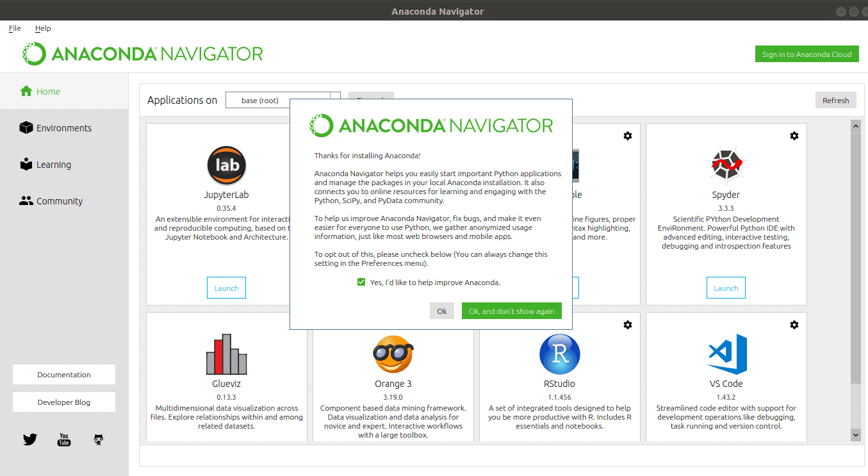Open the Orange 3 data mining icon
Viewport: 868px width, 476px height.
point(393,354)
